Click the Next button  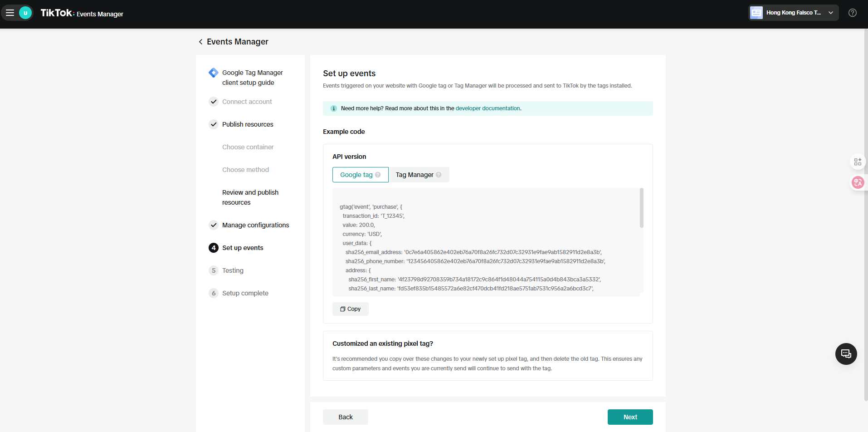coord(630,417)
